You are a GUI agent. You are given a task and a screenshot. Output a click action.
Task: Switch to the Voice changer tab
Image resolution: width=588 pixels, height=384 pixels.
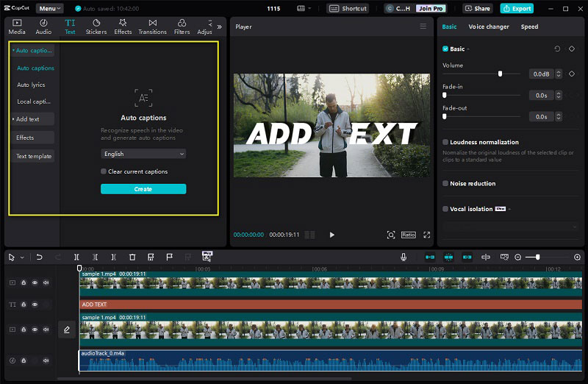click(x=489, y=26)
